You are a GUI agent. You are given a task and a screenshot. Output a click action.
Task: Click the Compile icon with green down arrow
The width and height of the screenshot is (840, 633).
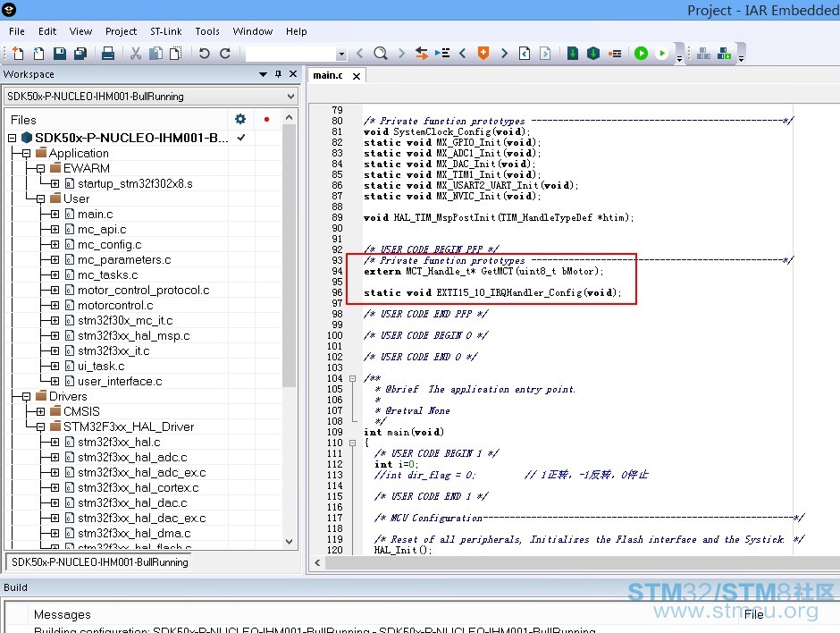(573, 53)
